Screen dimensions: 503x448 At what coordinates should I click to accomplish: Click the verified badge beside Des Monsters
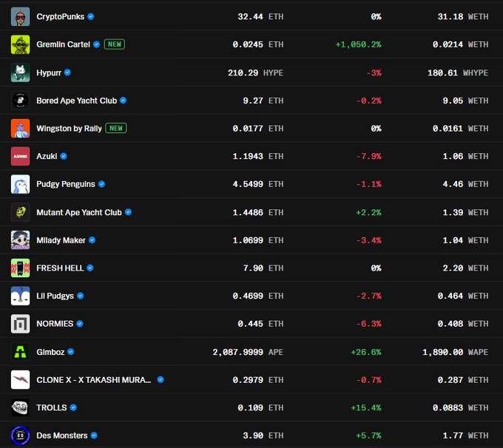coord(94,435)
